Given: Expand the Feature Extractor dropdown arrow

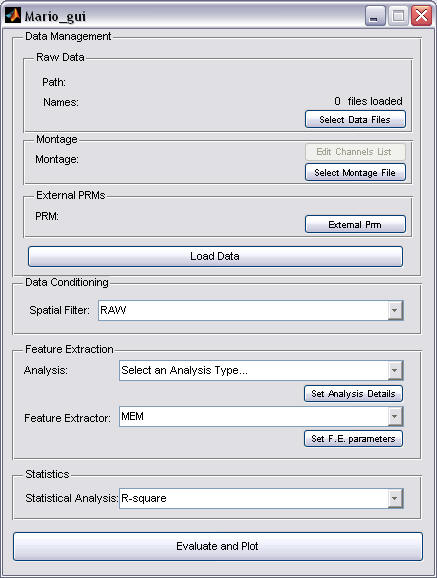Looking at the screenshot, I should point(395,417).
